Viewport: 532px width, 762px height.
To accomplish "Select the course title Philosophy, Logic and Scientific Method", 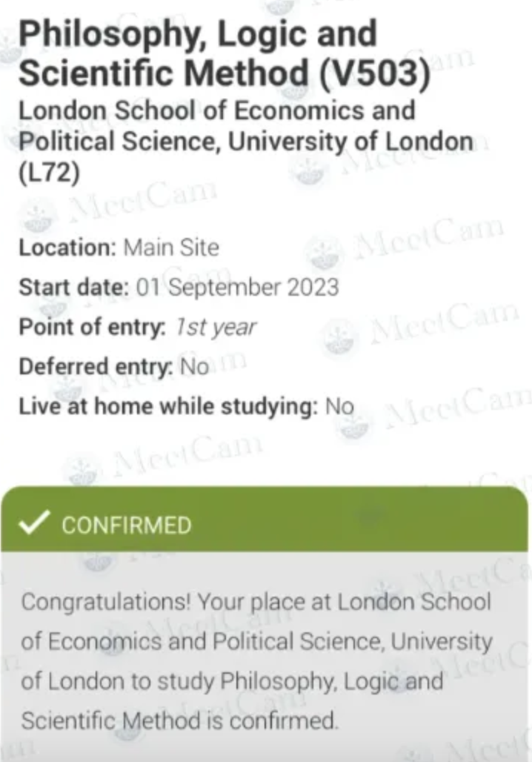I will tap(198, 53).
